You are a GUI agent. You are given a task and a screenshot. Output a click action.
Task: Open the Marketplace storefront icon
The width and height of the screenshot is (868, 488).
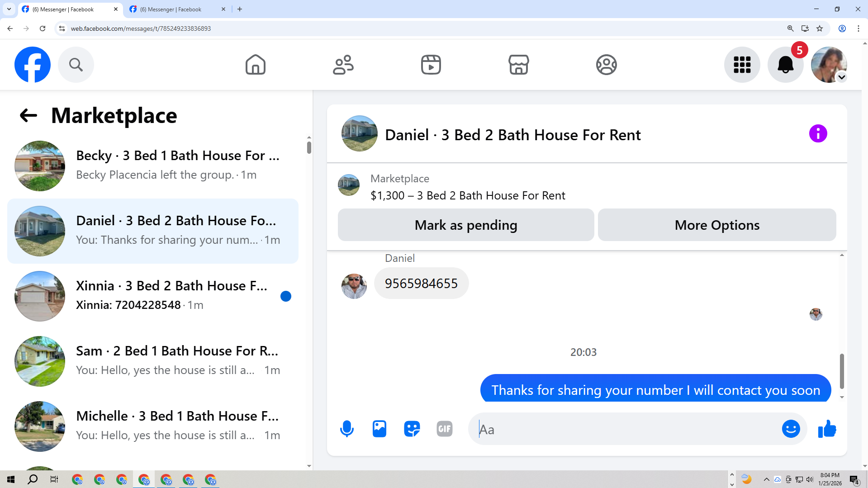pyautogui.click(x=519, y=65)
